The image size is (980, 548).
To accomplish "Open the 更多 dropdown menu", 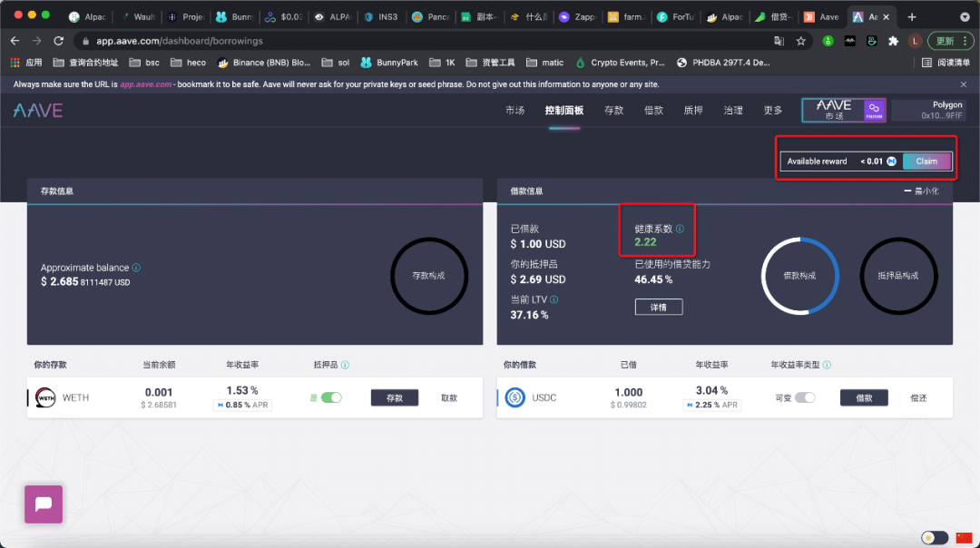I will pos(772,110).
